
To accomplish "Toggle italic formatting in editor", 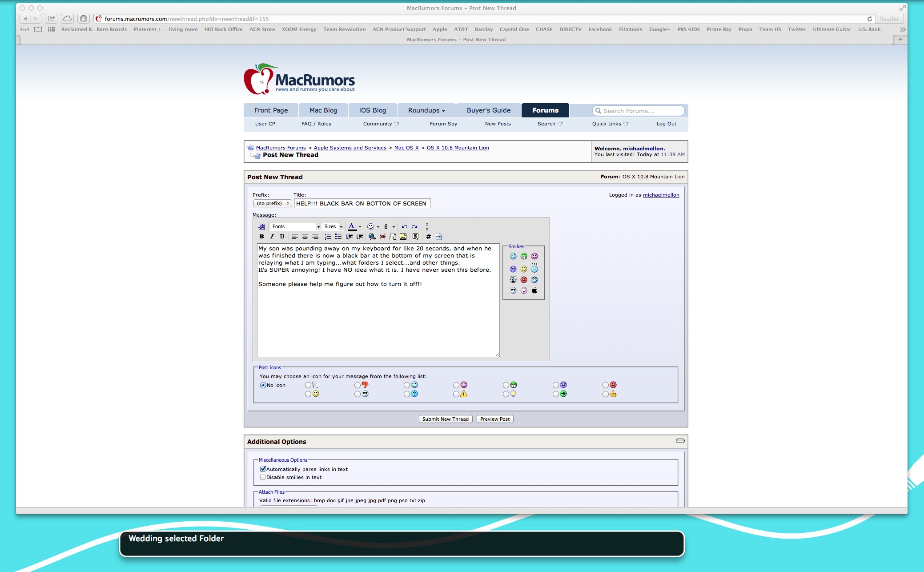I will pos(272,237).
